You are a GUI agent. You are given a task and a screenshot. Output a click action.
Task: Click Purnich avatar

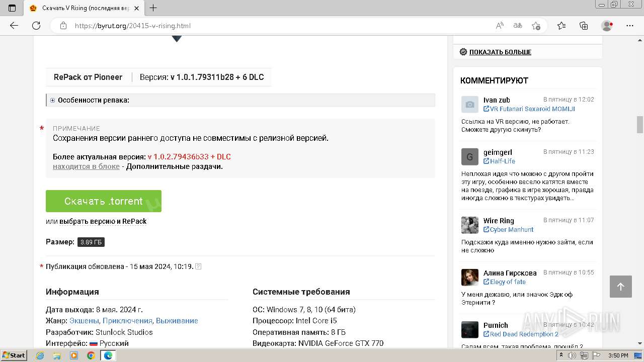click(470, 330)
